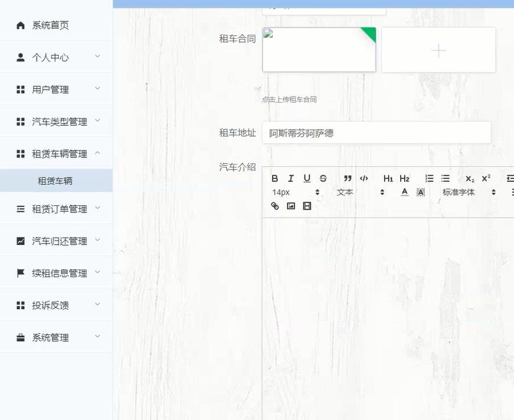Click the list icon beside 租赁订单管理

pos(20,209)
